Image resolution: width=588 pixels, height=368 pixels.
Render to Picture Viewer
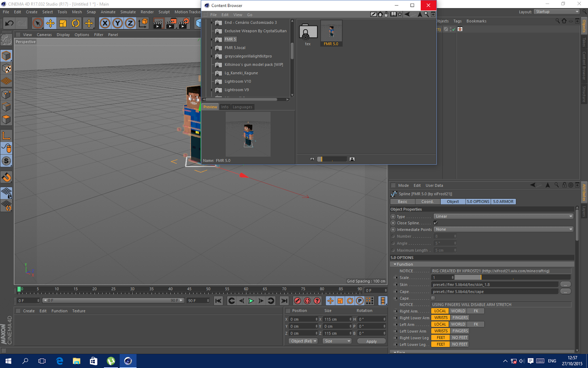(171, 24)
